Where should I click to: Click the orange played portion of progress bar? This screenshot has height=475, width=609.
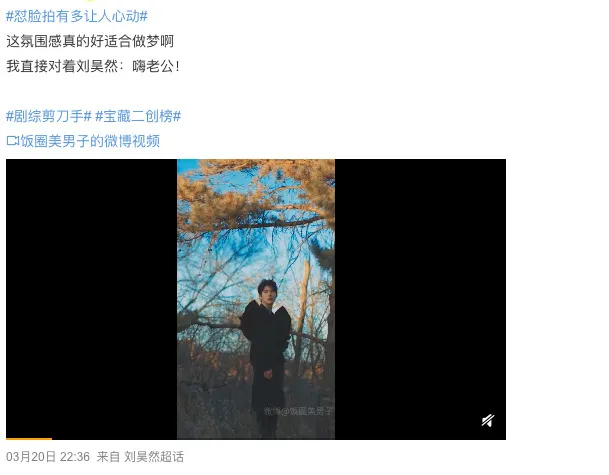click(x=29, y=439)
